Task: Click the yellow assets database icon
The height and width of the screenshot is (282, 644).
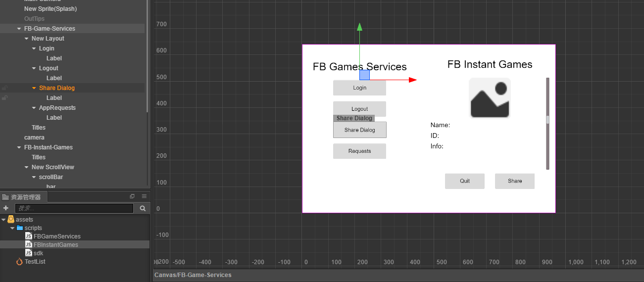Action: [11, 219]
